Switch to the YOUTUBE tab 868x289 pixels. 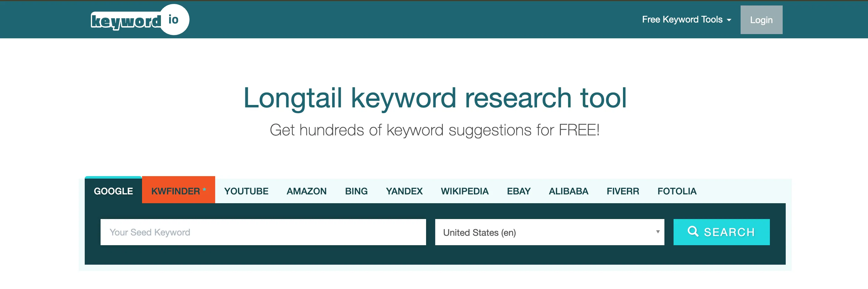click(x=246, y=191)
